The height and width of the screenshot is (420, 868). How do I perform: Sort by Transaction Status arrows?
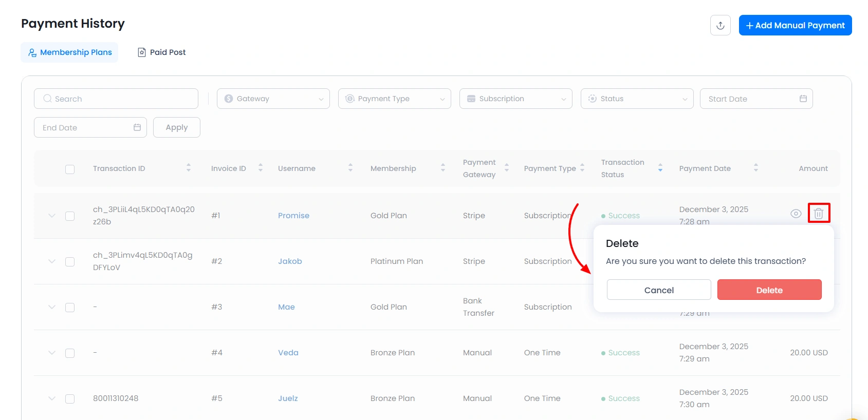660,168
